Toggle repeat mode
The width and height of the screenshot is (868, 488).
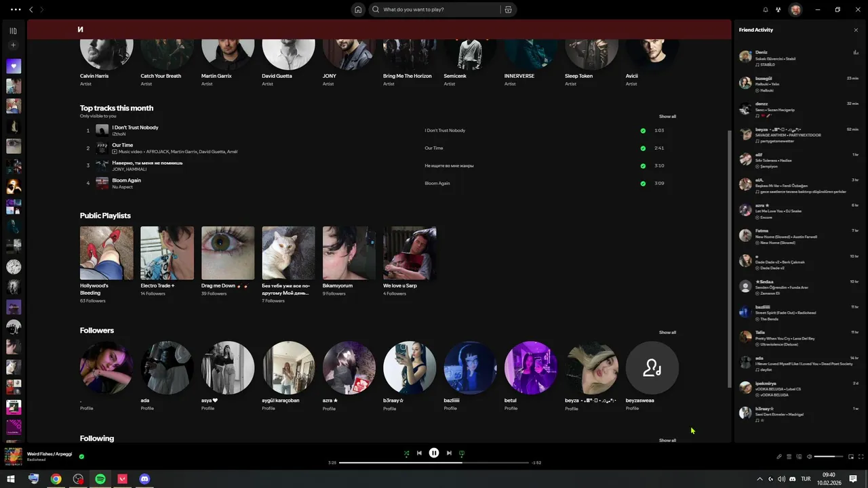(462, 453)
